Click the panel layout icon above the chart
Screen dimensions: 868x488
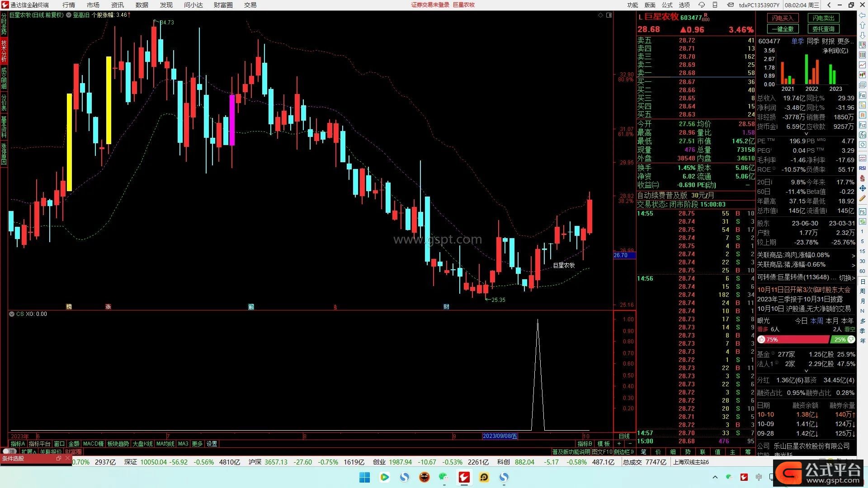(x=609, y=15)
